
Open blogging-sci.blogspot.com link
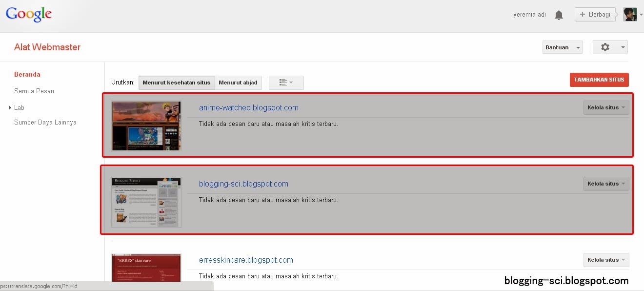pyautogui.click(x=243, y=184)
